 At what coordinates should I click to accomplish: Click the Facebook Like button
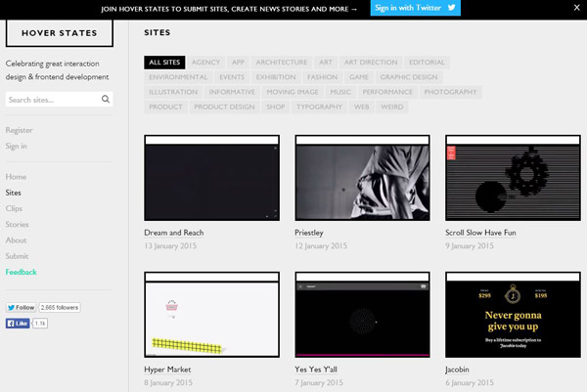click(18, 323)
